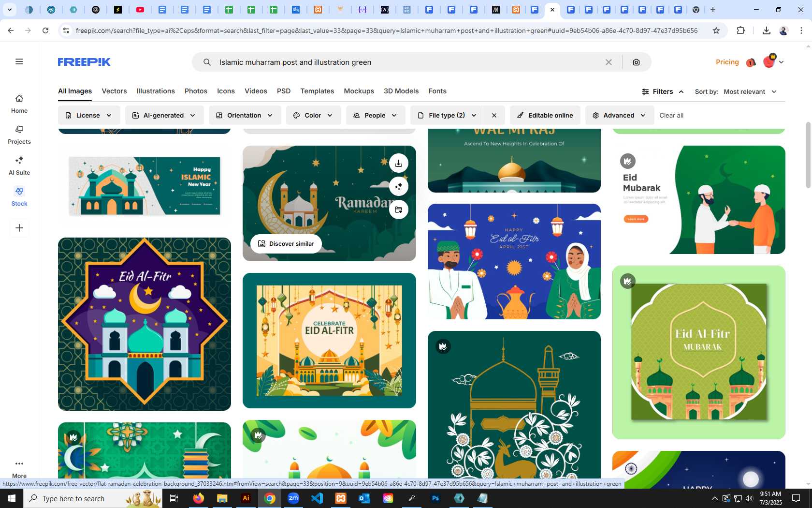Open the Color filter dropdown

313,115
